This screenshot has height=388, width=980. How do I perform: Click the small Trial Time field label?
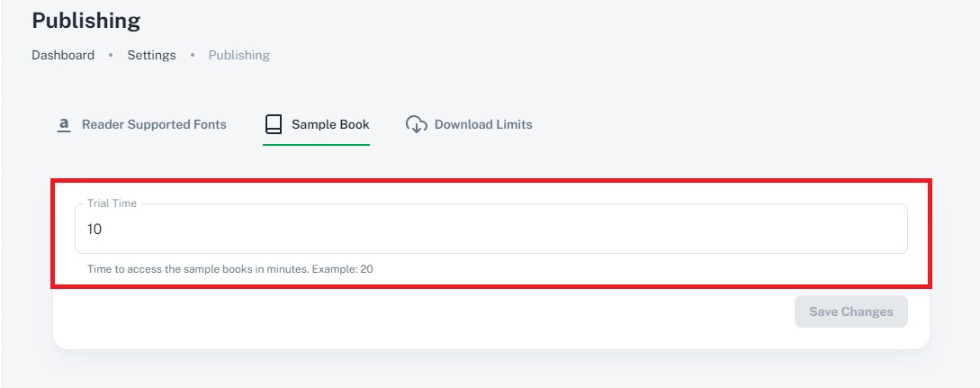[112, 203]
